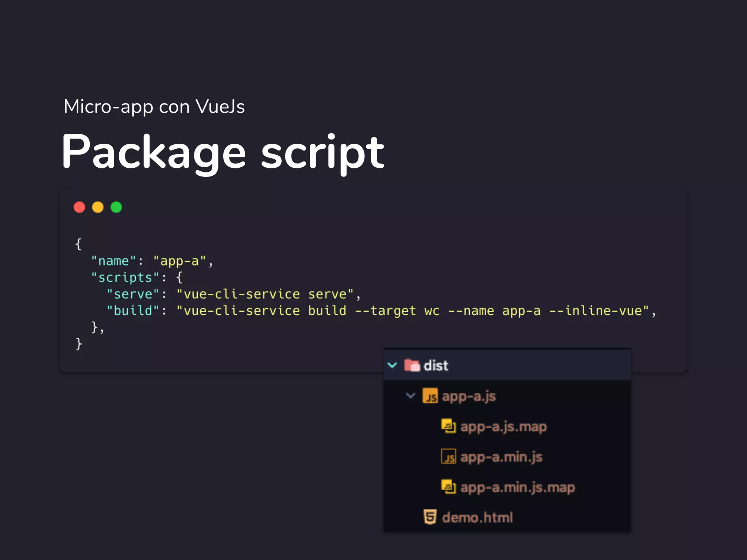
Task: Click the yellow minimize dot
Action: click(98, 207)
